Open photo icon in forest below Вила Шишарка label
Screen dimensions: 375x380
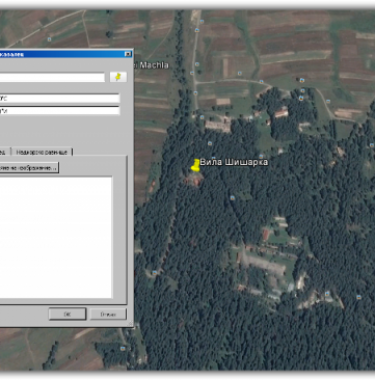[x=232, y=198]
